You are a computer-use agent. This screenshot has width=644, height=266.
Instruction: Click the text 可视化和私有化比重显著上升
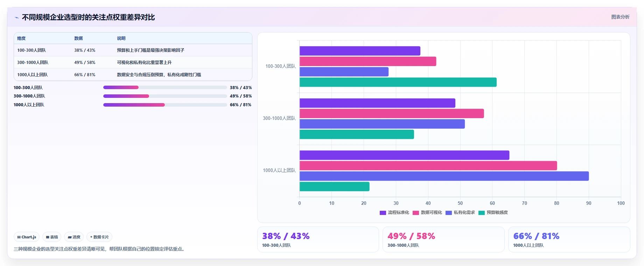click(144, 63)
